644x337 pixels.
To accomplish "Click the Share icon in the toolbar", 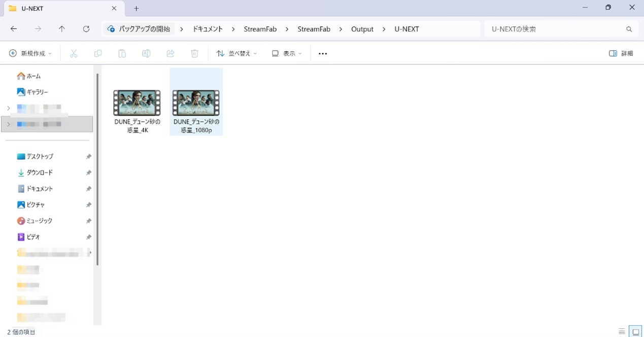I will point(171,53).
